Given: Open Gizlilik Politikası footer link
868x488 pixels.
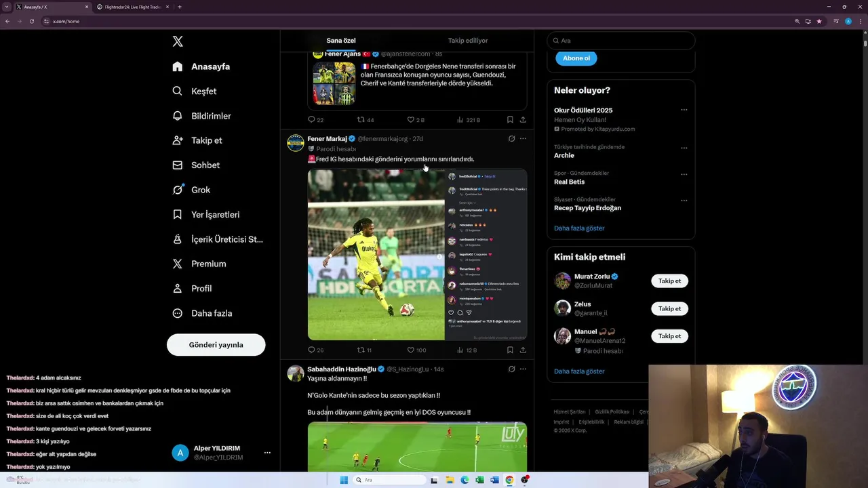Looking at the screenshot, I should [x=612, y=412].
